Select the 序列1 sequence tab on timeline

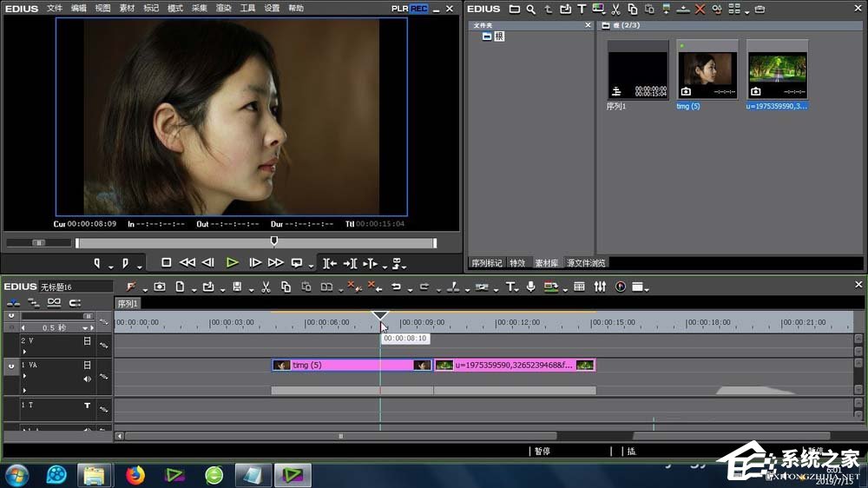point(128,303)
